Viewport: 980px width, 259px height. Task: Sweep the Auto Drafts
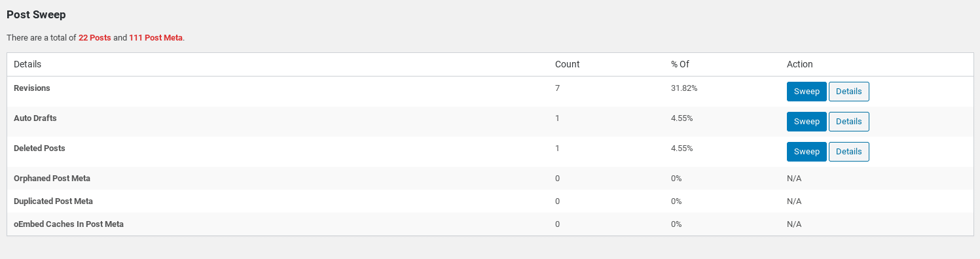tap(807, 122)
